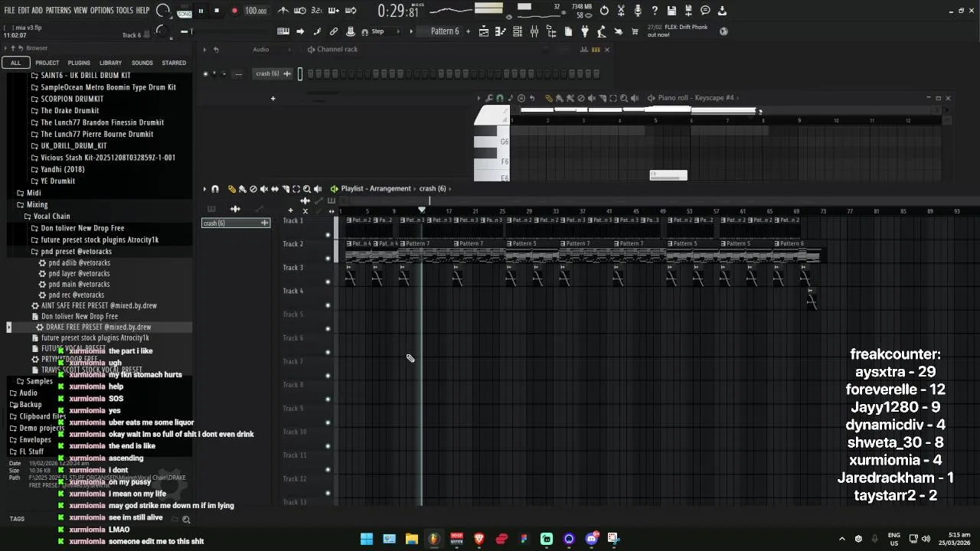980x551 pixels.
Task: Select the Slip tool in Playlist
Action: pyautogui.click(x=275, y=189)
